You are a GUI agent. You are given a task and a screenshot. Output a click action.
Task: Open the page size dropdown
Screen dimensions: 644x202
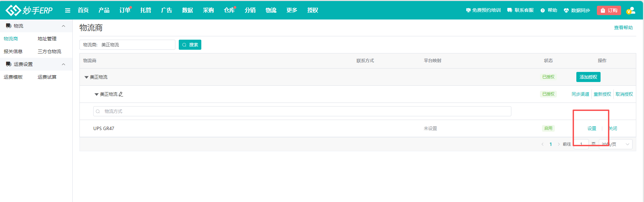pos(615,144)
